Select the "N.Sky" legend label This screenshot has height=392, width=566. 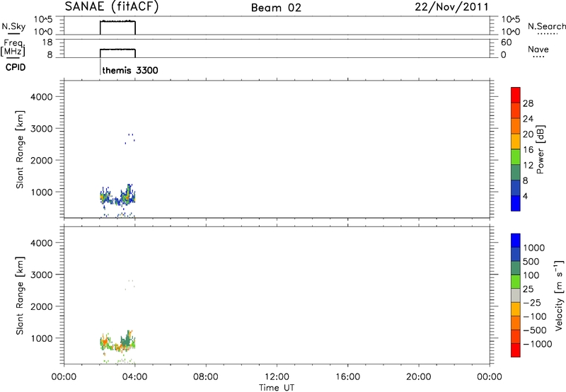point(13,26)
